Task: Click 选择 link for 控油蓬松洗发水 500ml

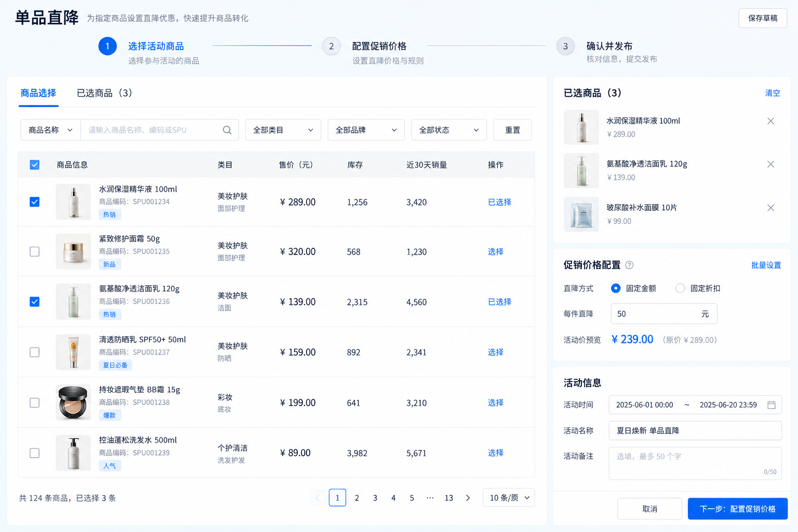Action: pos(496,453)
